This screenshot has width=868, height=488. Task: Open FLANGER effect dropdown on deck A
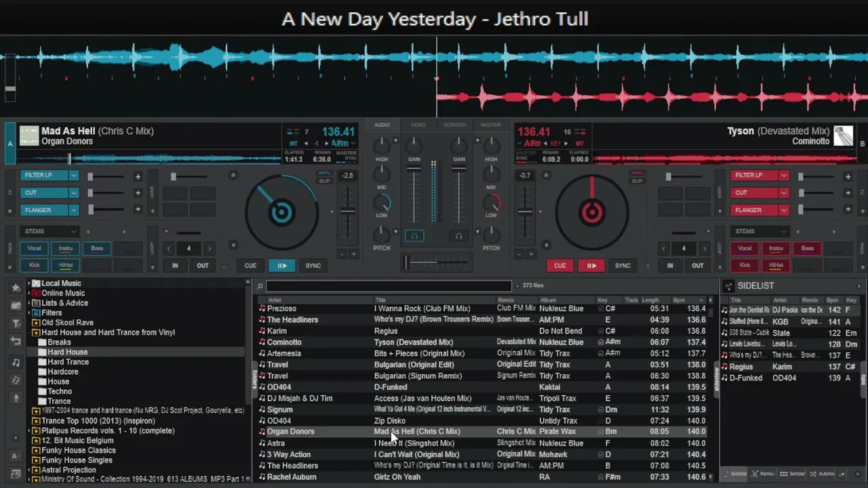tap(74, 210)
